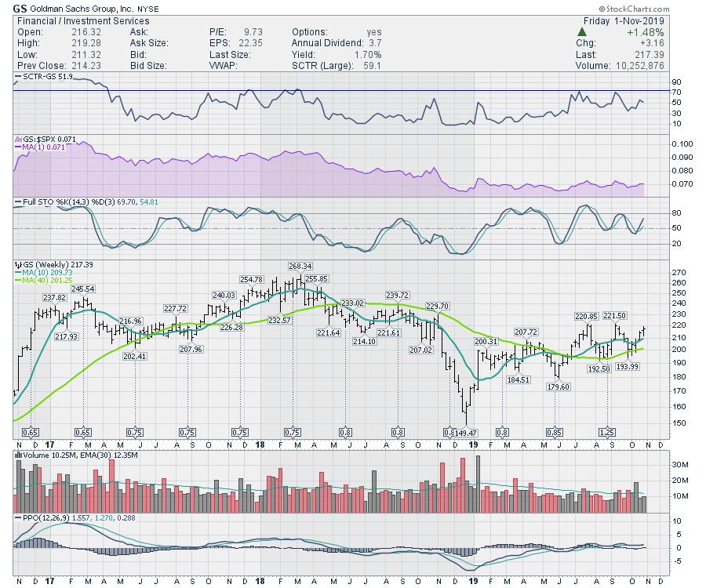
Task: Click the 239.72 price label
Action: coord(398,296)
